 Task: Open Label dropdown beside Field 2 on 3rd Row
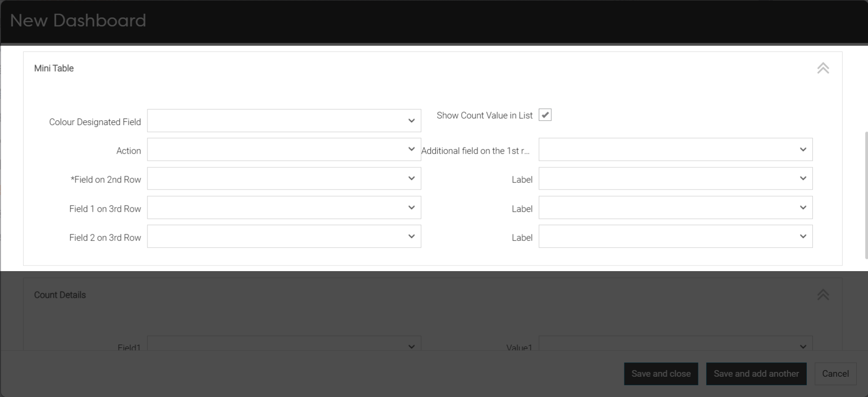(x=675, y=237)
